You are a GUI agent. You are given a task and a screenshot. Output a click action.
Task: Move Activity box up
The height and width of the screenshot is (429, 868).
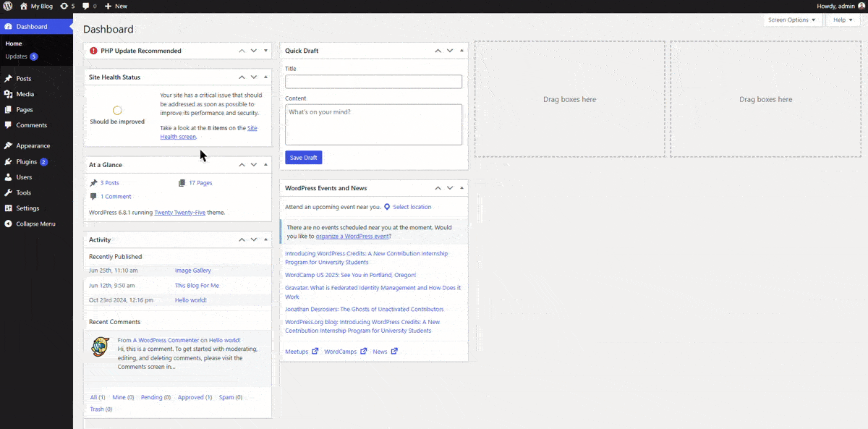click(x=242, y=239)
